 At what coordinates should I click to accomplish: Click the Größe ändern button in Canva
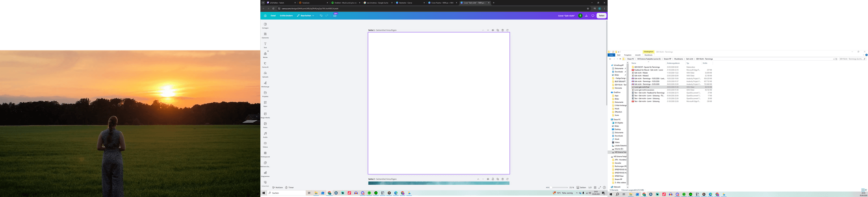pos(286,16)
